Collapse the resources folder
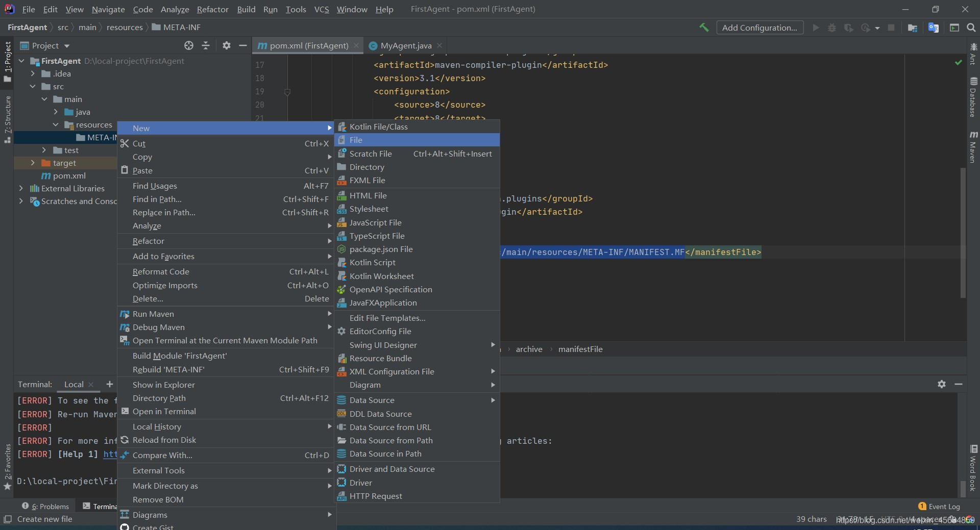Viewport: 980px width, 530px height. pos(56,124)
